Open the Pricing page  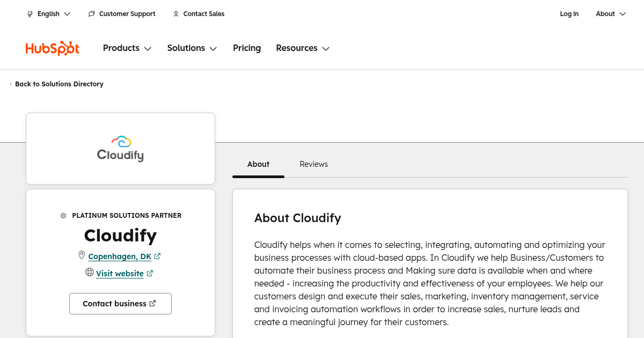pos(247,48)
